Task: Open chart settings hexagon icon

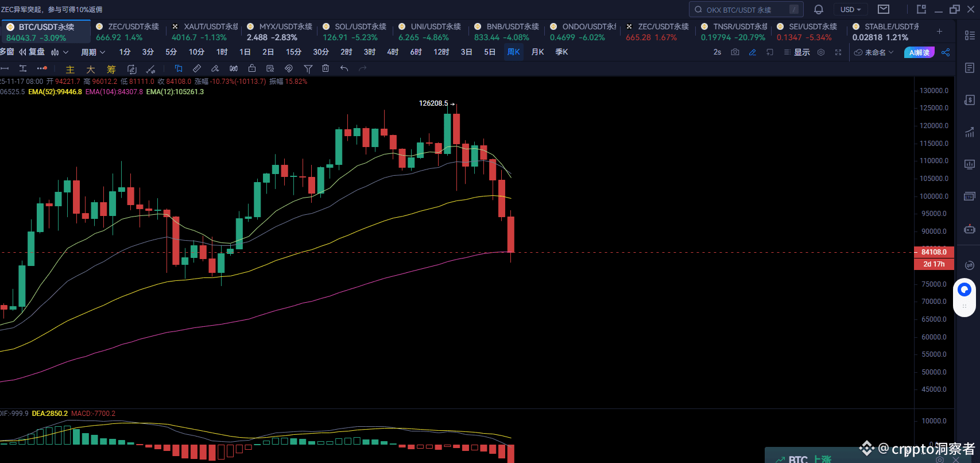Action: coord(821,52)
